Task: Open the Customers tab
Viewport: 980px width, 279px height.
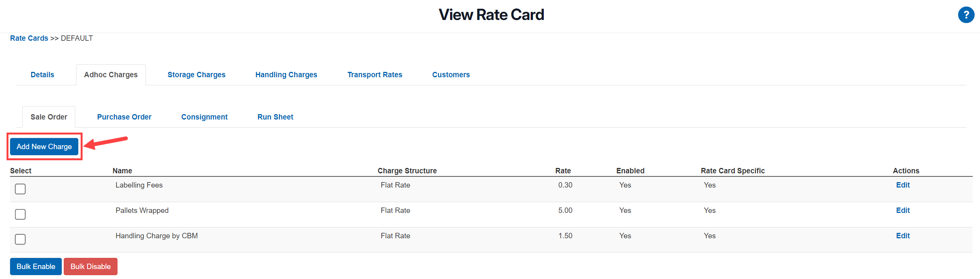Action: pos(451,75)
